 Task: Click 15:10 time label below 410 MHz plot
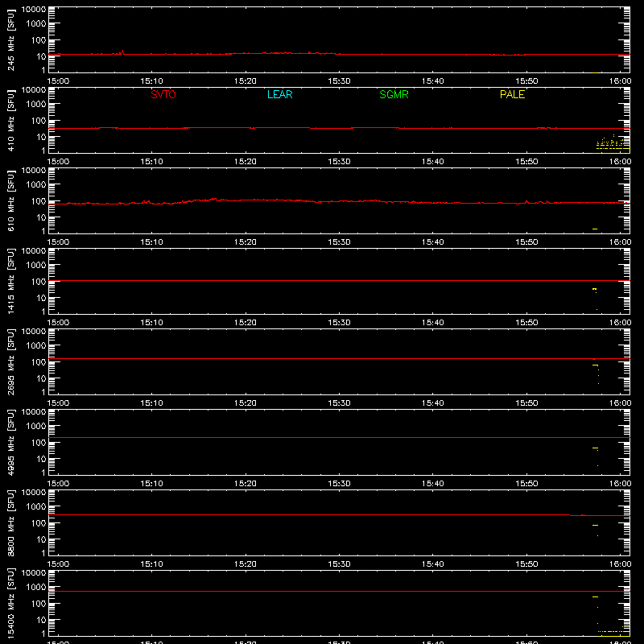[151, 162]
